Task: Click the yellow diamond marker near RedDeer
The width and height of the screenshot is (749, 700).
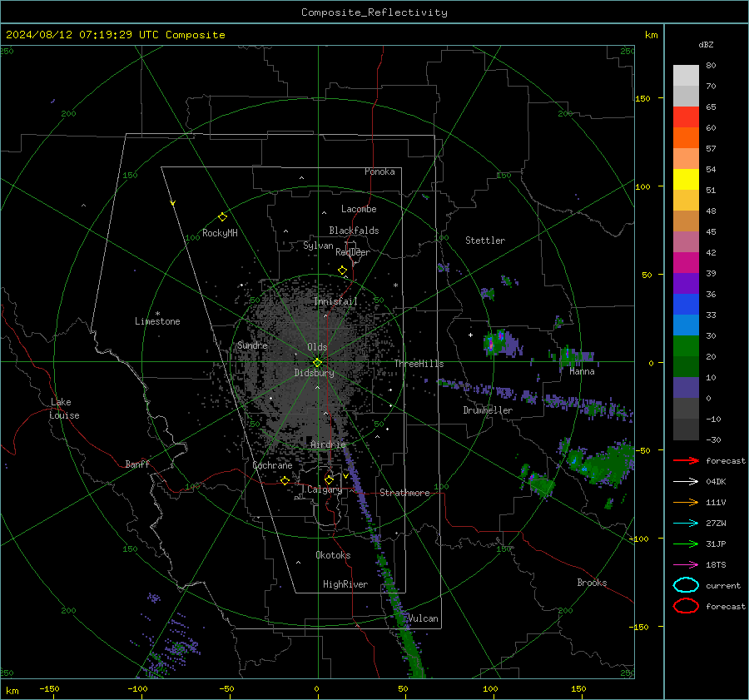Action: point(342,271)
